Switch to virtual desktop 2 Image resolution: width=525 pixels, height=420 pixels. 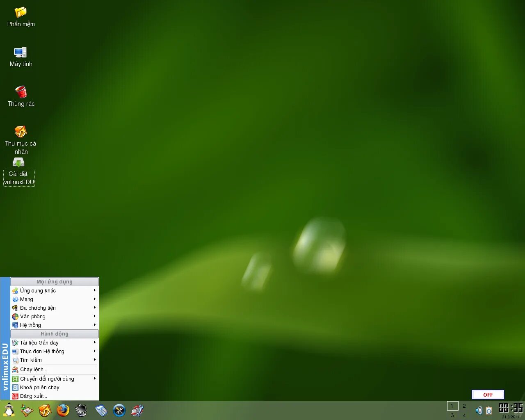pyautogui.click(x=464, y=406)
